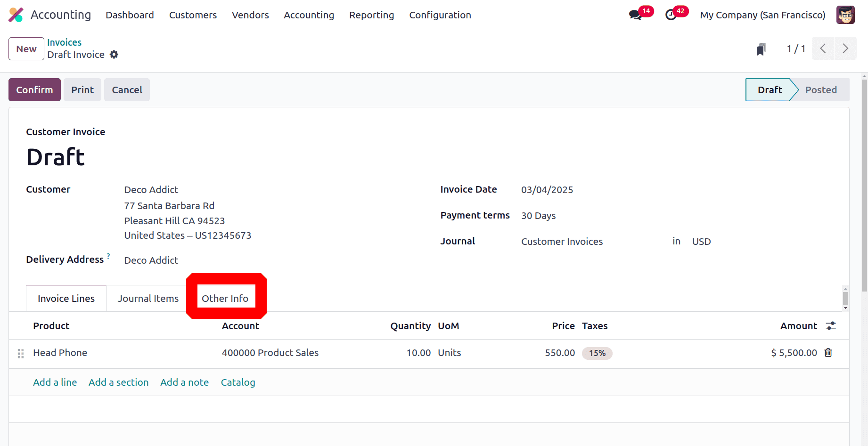
Task: Toggle the favorite bookmark icon
Action: point(761,49)
